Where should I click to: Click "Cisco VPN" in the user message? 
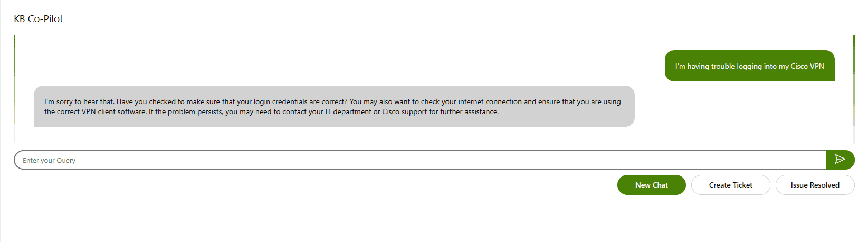click(807, 67)
